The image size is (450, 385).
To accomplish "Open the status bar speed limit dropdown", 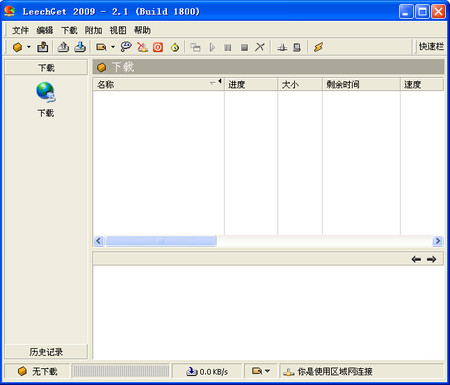I will (x=261, y=371).
